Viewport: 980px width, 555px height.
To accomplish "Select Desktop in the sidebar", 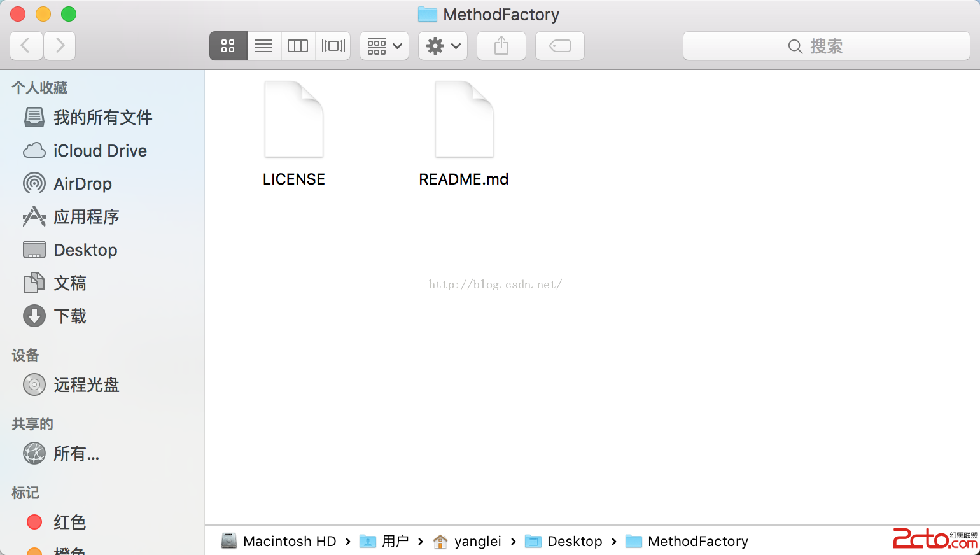I will point(85,250).
